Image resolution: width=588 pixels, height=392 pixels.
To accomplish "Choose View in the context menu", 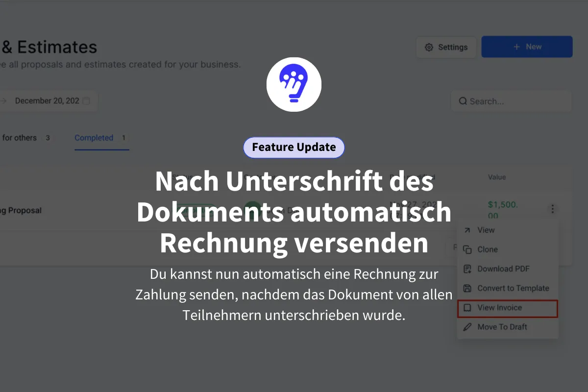I will point(508,230).
